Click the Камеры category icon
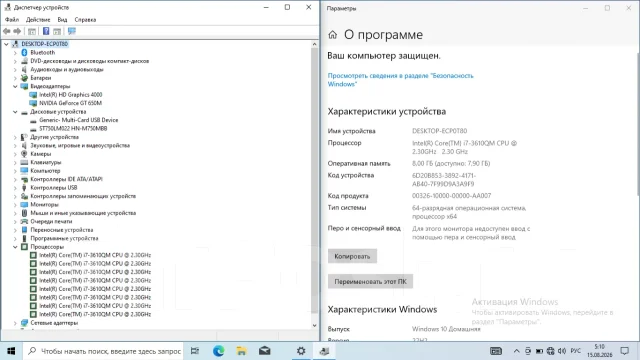 coord(24,154)
